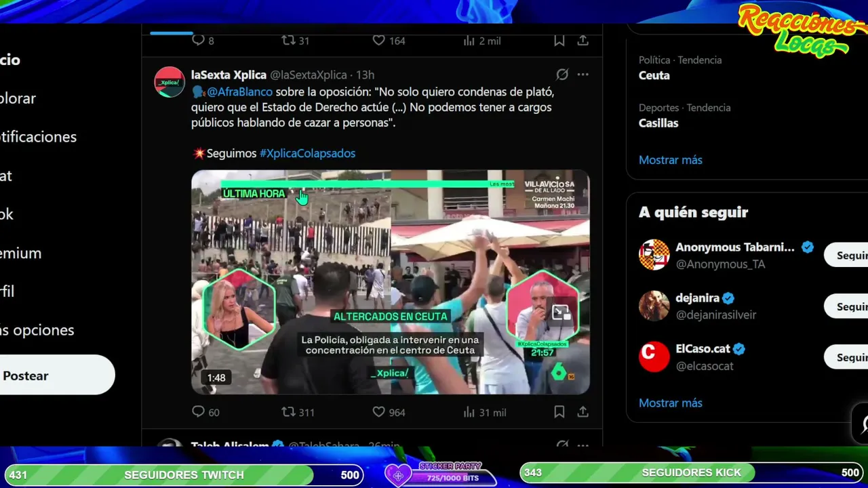The height and width of the screenshot is (488, 868).
Task: Click the Seguidores Twitch progress bar
Action: [184, 474]
